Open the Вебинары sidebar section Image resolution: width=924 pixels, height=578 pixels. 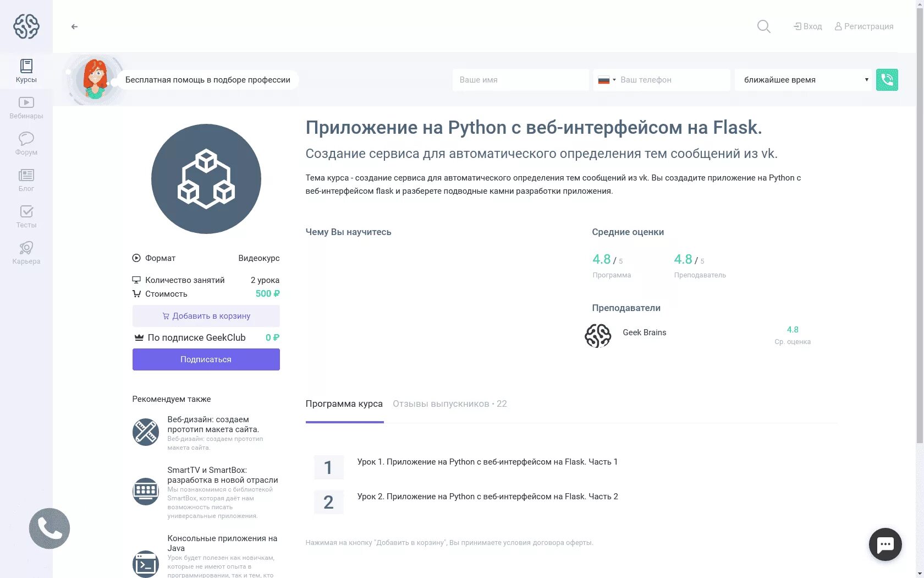click(x=26, y=108)
